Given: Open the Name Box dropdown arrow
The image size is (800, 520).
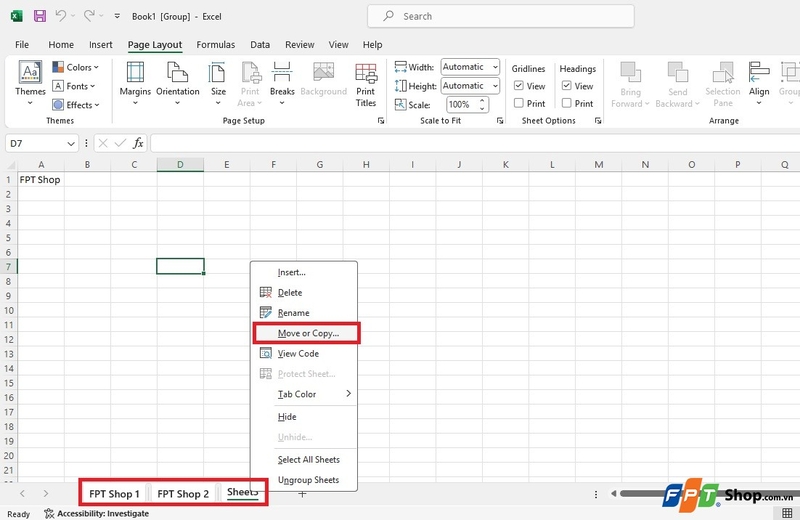Looking at the screenshot, I should (x=71, y=144).
